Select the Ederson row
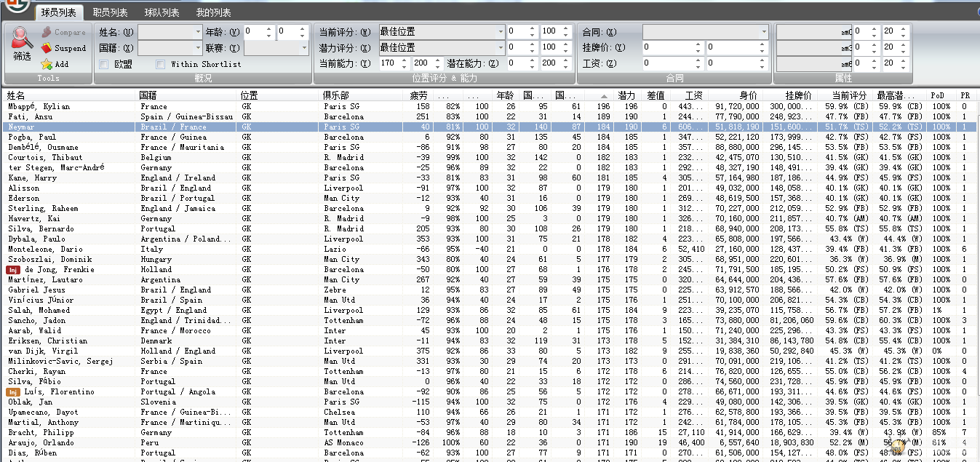 [x=490, y=198]
